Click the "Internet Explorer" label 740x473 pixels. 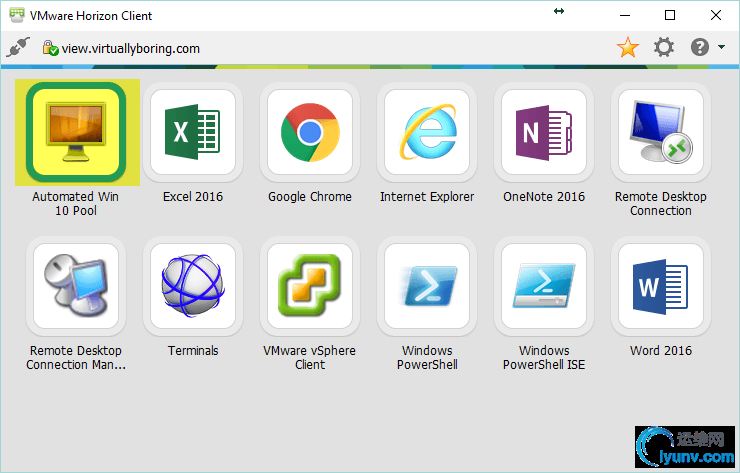[x=427, y=197]
